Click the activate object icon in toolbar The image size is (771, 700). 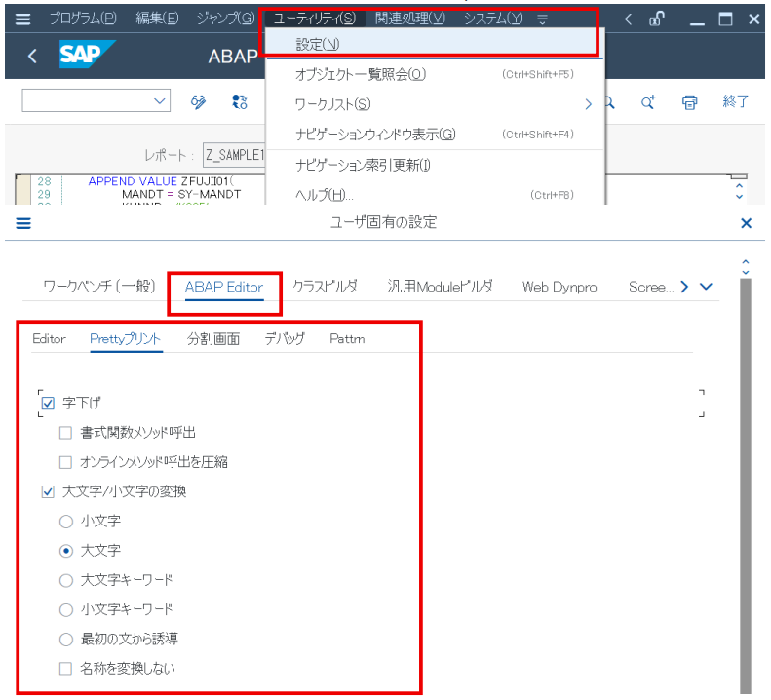[x=240, y=101]
